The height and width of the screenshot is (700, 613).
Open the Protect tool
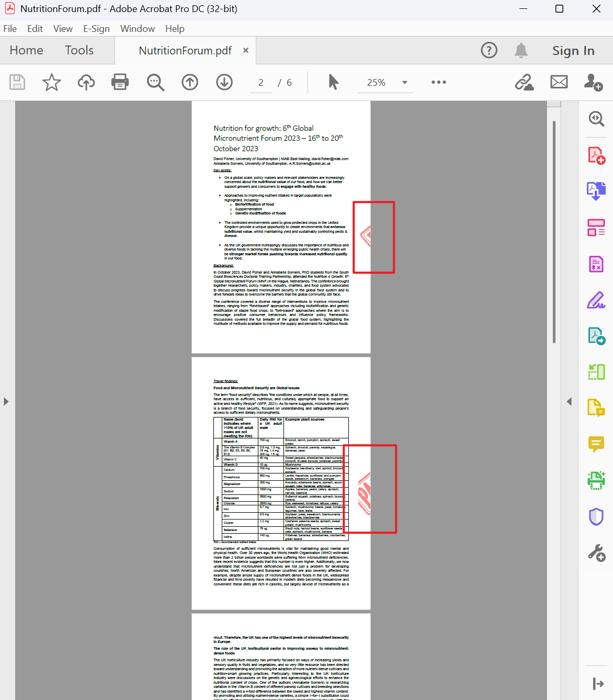tap(596, 517)
